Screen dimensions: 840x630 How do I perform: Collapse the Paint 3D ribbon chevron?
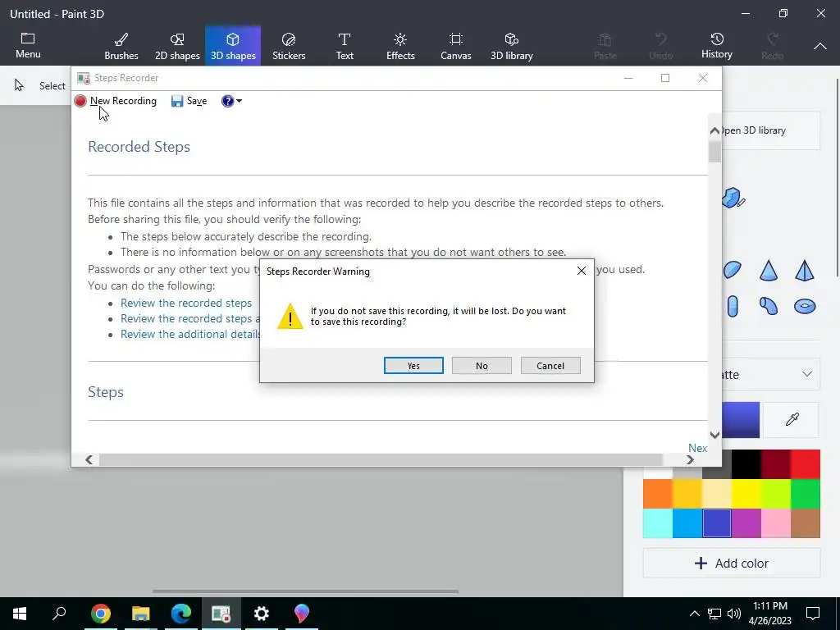[820, 47]
